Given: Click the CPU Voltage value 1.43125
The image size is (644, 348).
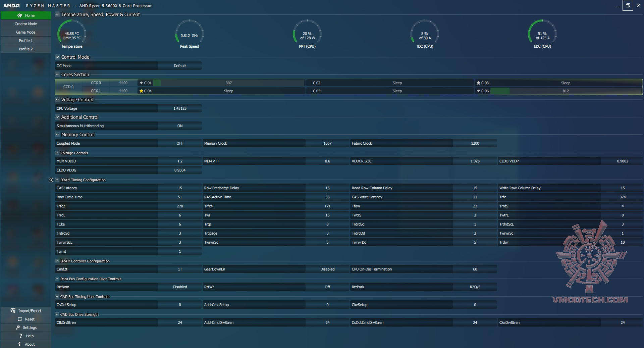Looking at the screenshot, I should point(180,108).
